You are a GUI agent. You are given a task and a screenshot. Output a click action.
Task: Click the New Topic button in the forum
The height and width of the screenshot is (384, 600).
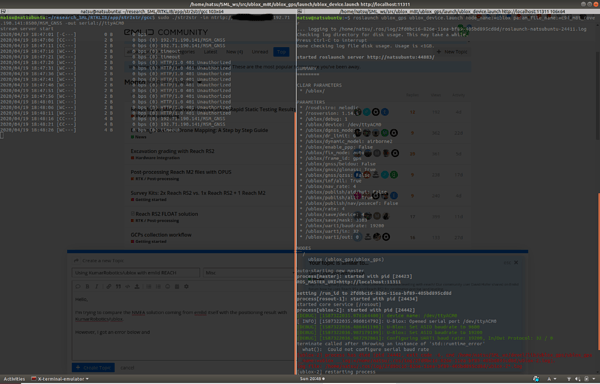pyautogui.click(x=452, y=52)
